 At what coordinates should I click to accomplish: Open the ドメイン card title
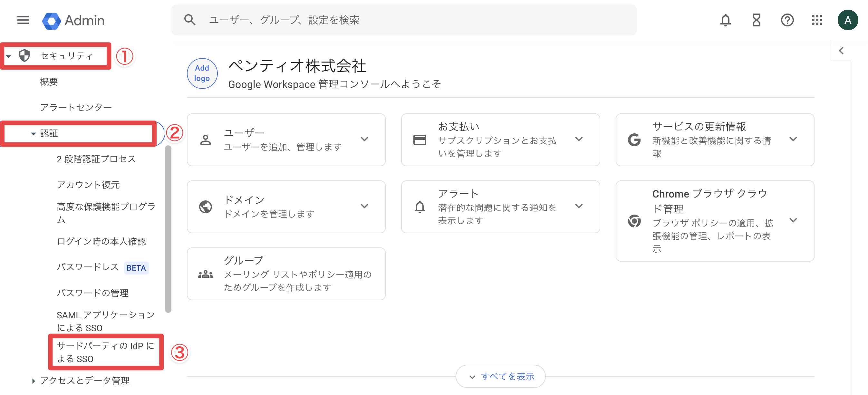coord(244,199)
